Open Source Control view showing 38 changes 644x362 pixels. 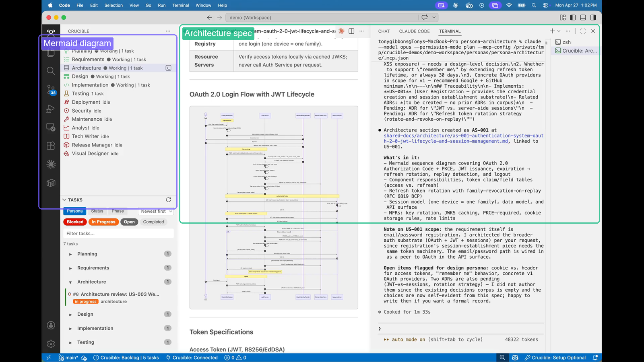pyautogui.click(x=51, y=89)
